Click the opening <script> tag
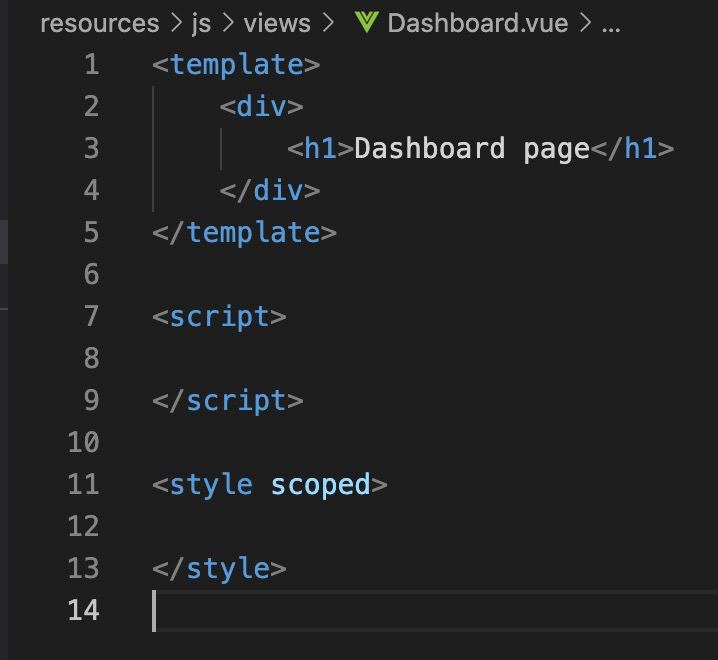The width and height of the screenshot is (718, 660). click(x=219, y=317)
